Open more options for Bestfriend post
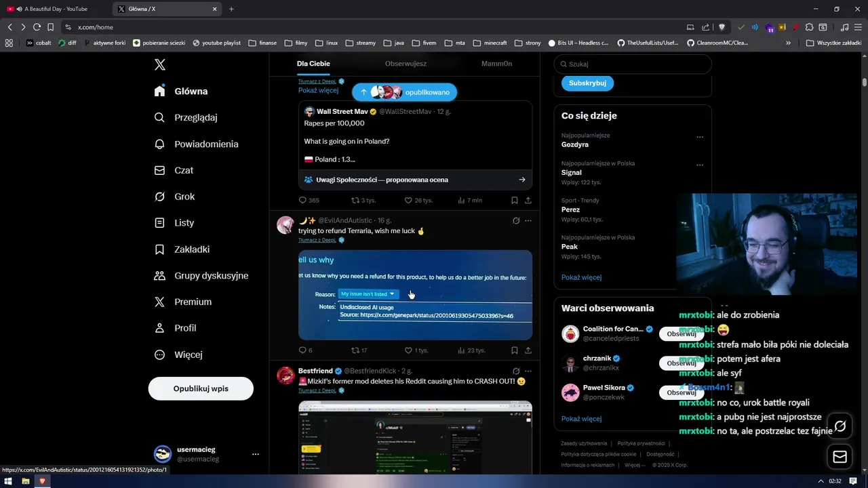 [x=528, y=371]
